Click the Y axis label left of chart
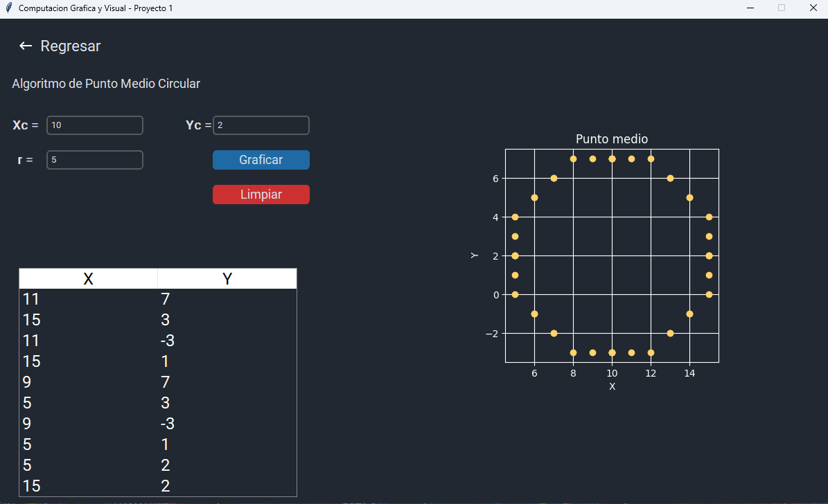828x504 pixels. click(474, 255)
